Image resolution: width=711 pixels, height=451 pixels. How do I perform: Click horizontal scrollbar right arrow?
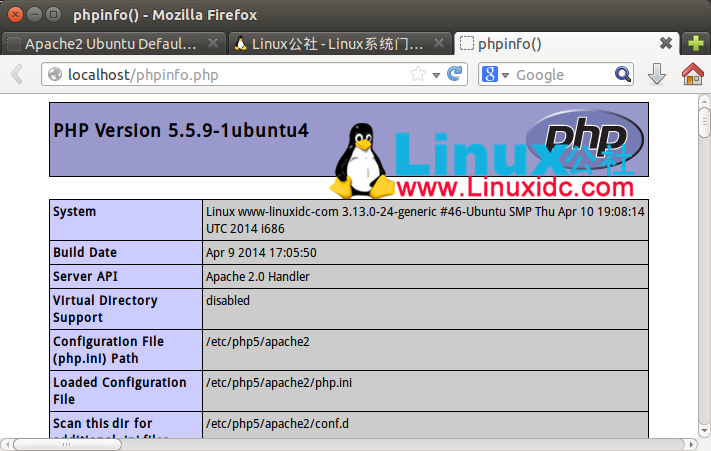(x=691, y=445)
